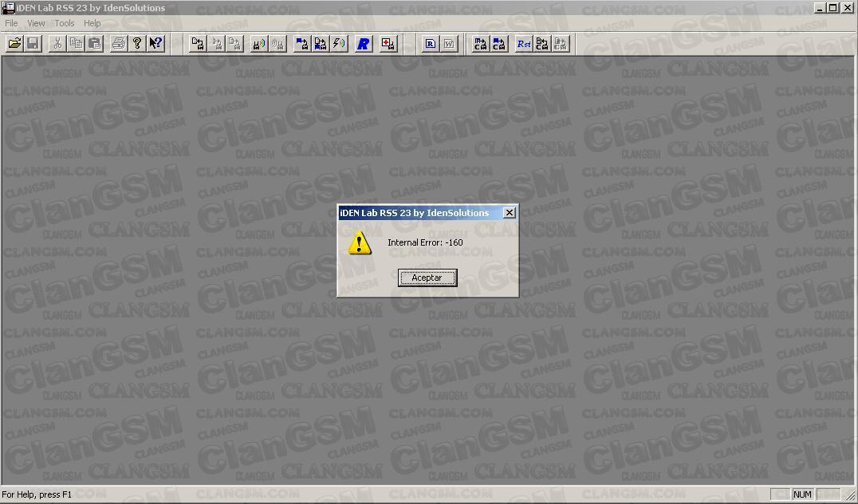This screenshot has width=858, height=504.
Task: Click the Internal Error: -160 message text
Action: coord(425,242)
